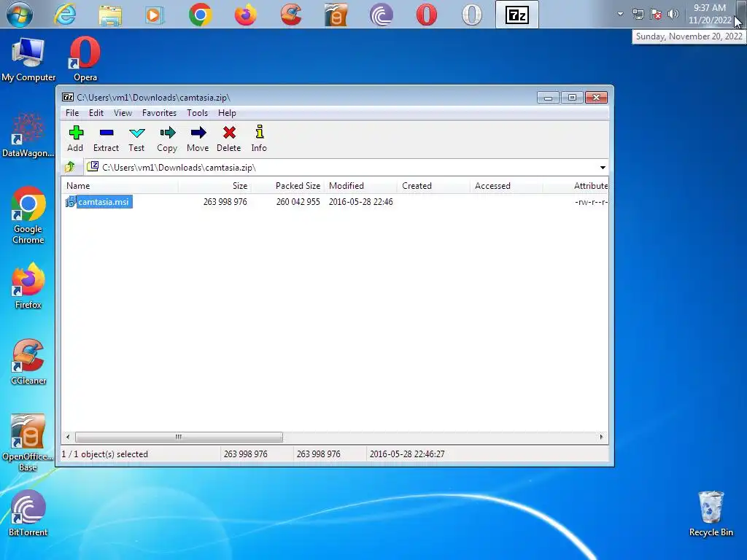Click status bar timestamp 2016-05-28 22:46:27

coord(407,454)
